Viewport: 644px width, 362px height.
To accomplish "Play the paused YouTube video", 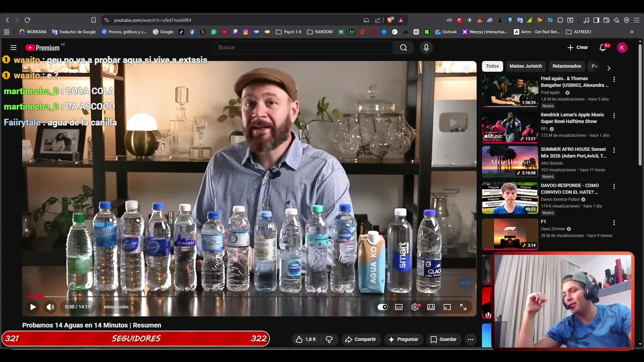I will (x=33, y=307).
